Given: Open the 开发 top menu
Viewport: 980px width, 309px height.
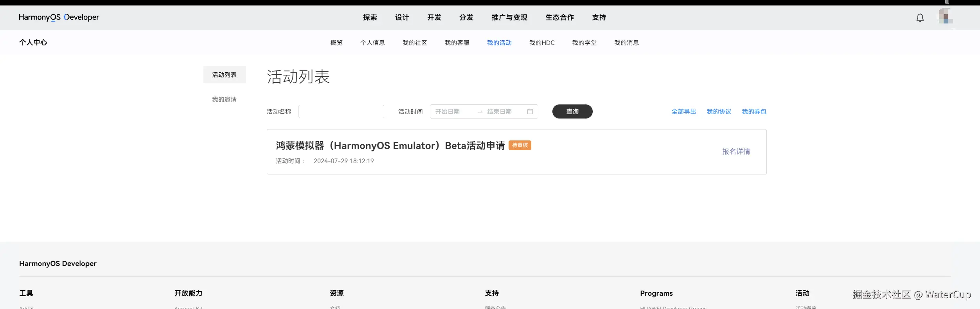Looking at the screenshot, I should pos(434,17).
